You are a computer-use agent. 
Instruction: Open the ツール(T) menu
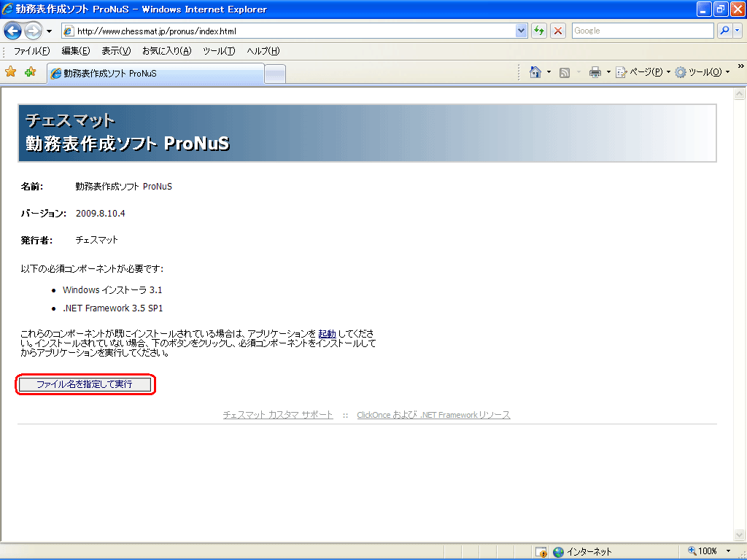tap(219, 51)
